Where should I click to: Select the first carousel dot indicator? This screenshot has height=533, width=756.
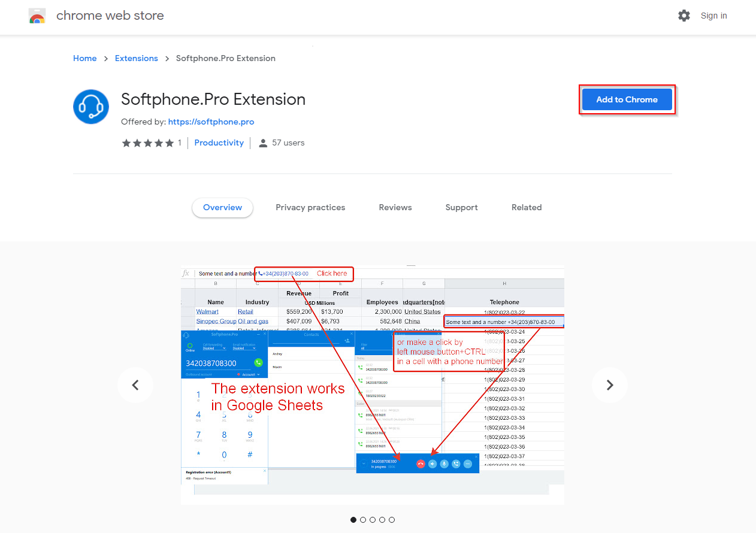coord(353,520)
